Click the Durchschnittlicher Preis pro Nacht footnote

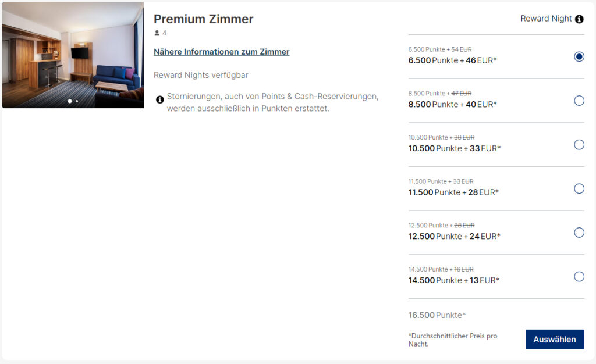point(453,340)
